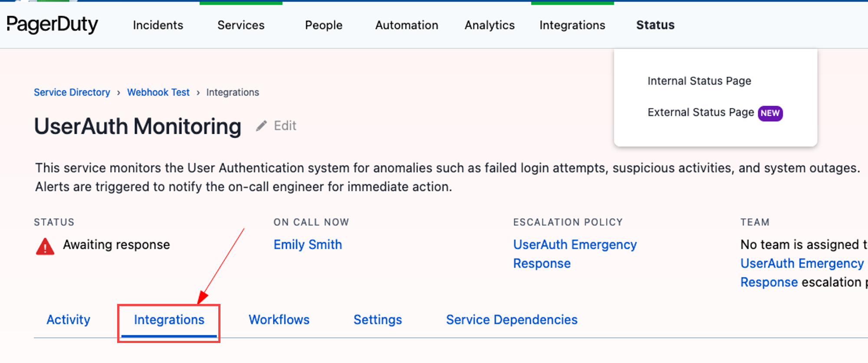Go to Service Directory breadcrumb

coord(72,92)
